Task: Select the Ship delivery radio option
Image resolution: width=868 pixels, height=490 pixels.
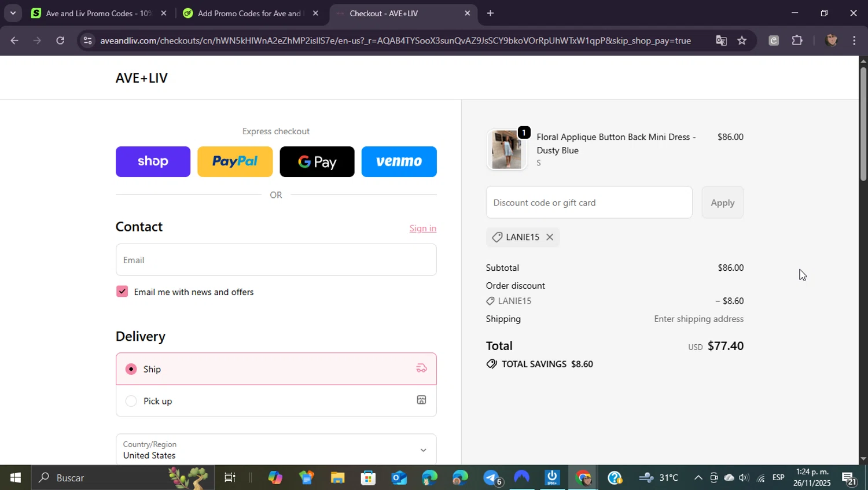Action: (x=131, y=369)
